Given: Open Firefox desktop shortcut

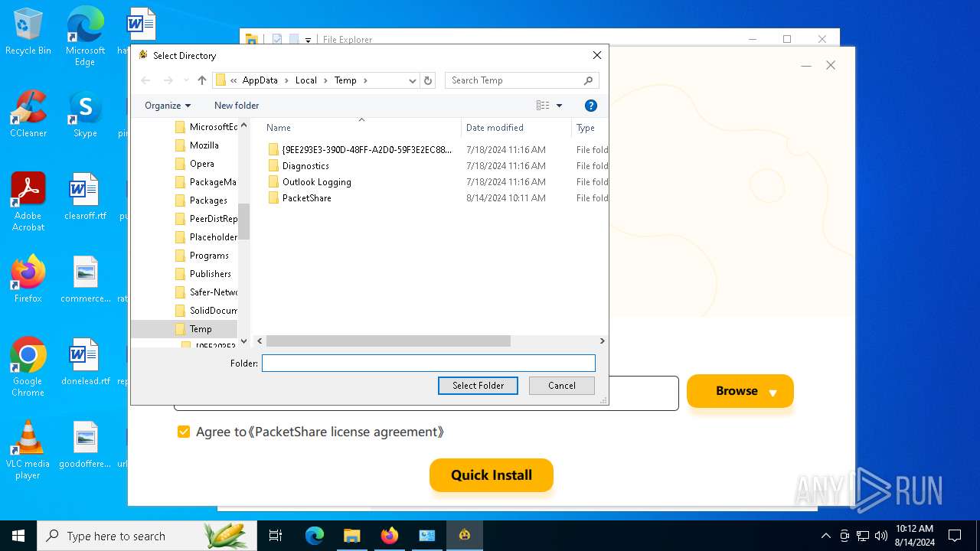Looking at the screenshot, I should (x=28, y=279).
